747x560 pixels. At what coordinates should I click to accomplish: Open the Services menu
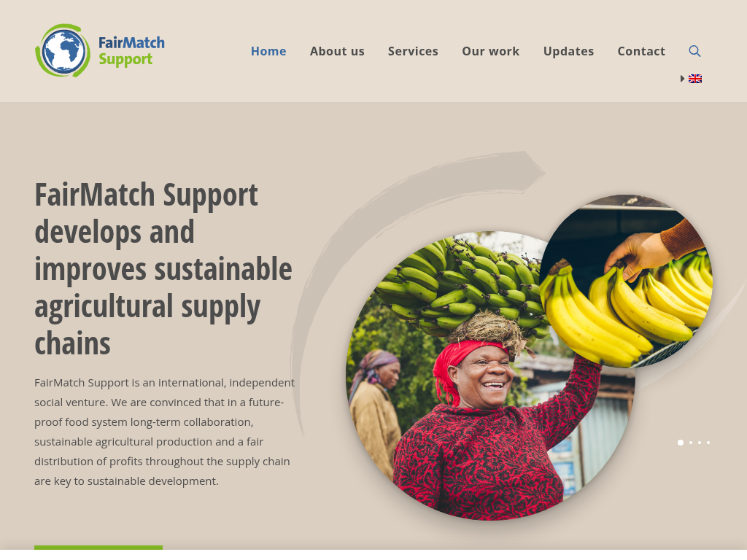(413, 51)
